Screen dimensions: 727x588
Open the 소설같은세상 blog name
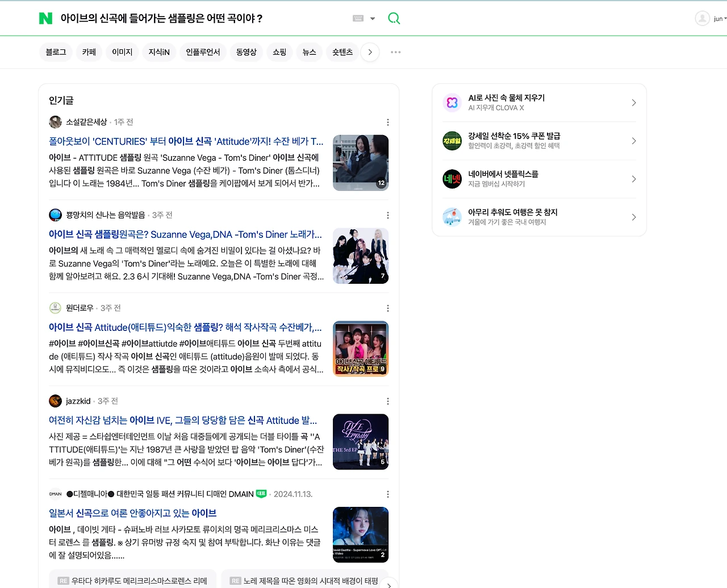point(86,122)
